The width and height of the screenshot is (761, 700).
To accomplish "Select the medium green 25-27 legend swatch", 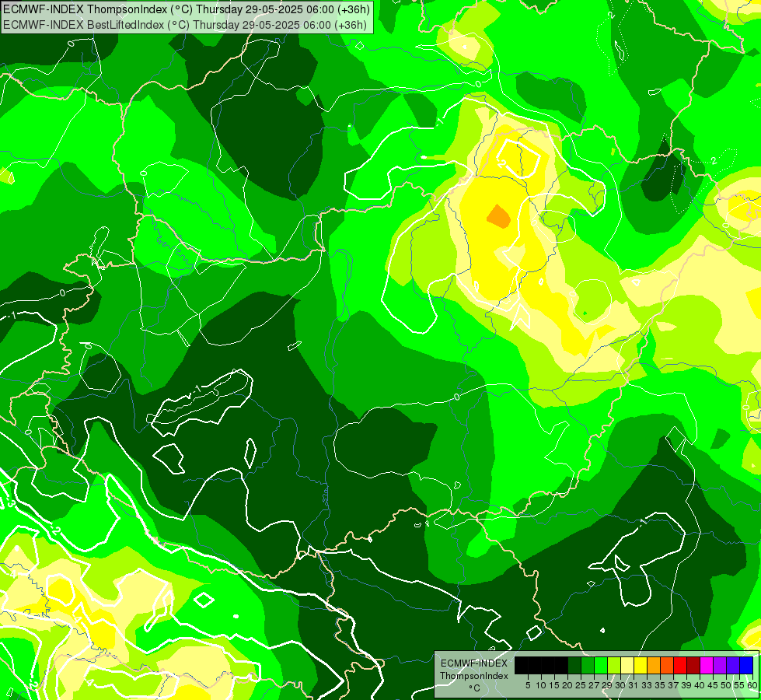I will 588,665.
